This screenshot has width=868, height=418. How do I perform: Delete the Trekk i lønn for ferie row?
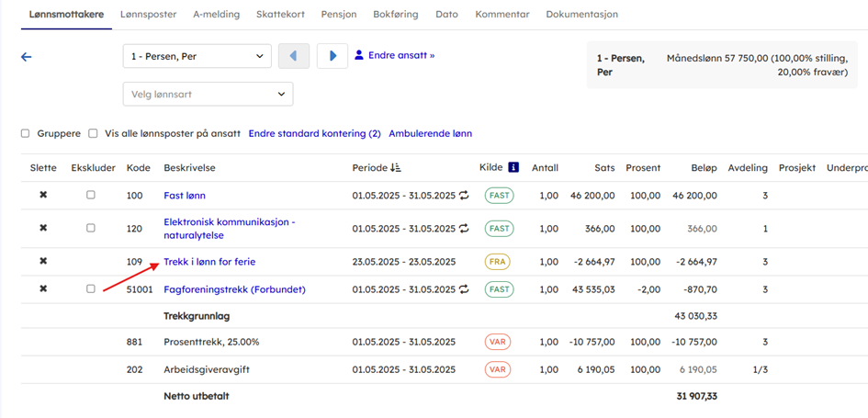(x=43, y=262)
